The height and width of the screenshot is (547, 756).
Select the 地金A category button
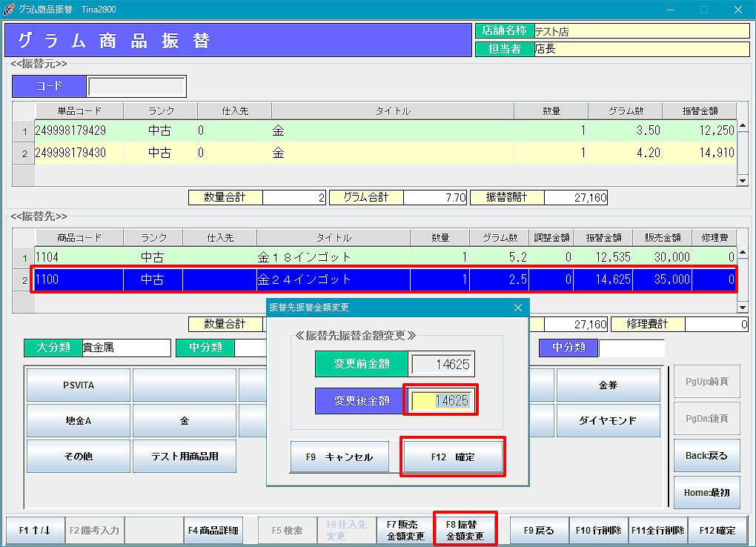point(79,420)
